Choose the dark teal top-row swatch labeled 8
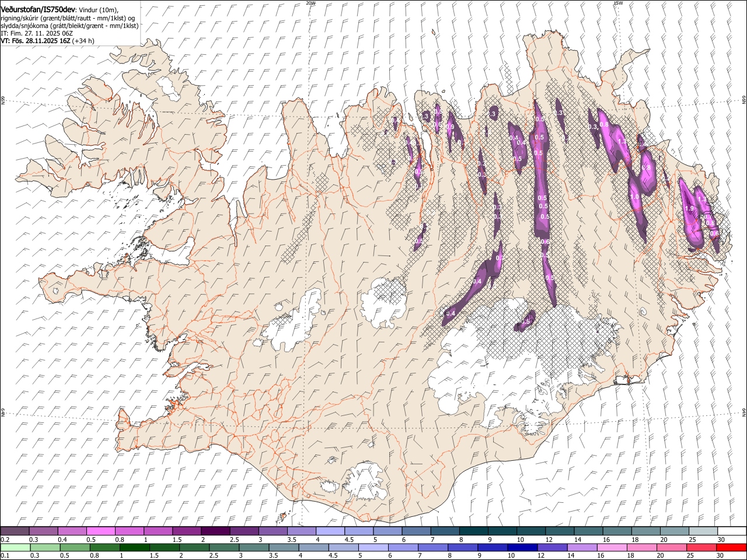 [473, 531]
